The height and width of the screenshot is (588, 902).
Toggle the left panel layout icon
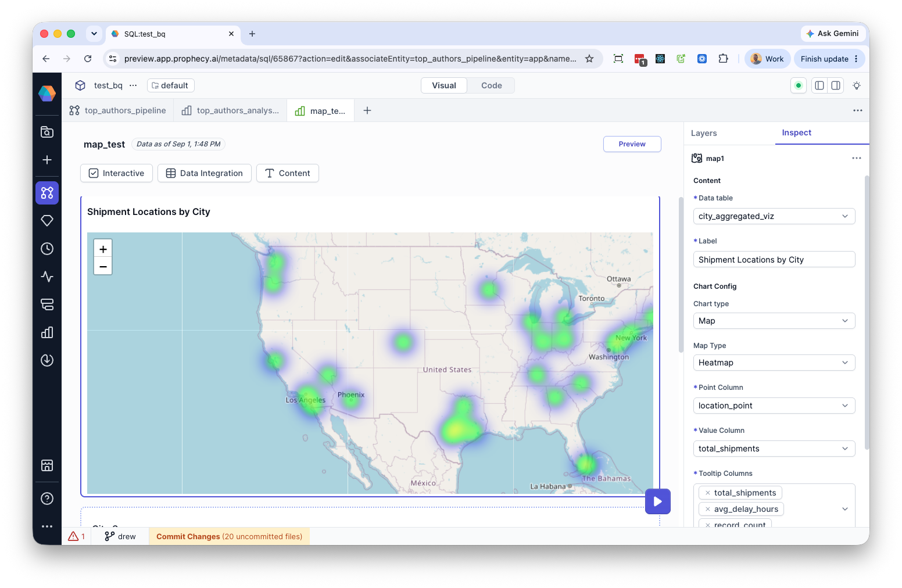tap(819, 85)
